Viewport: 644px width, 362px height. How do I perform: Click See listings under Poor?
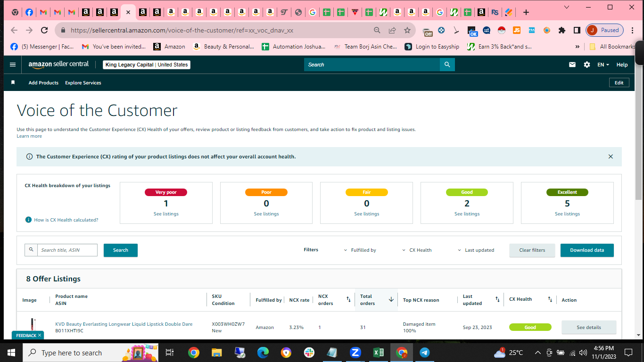[266, 214]
